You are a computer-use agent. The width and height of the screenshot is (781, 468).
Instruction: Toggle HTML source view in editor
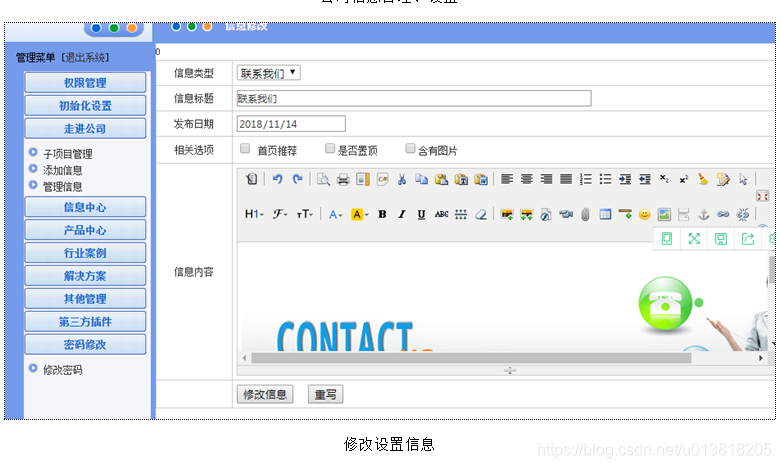252,179
